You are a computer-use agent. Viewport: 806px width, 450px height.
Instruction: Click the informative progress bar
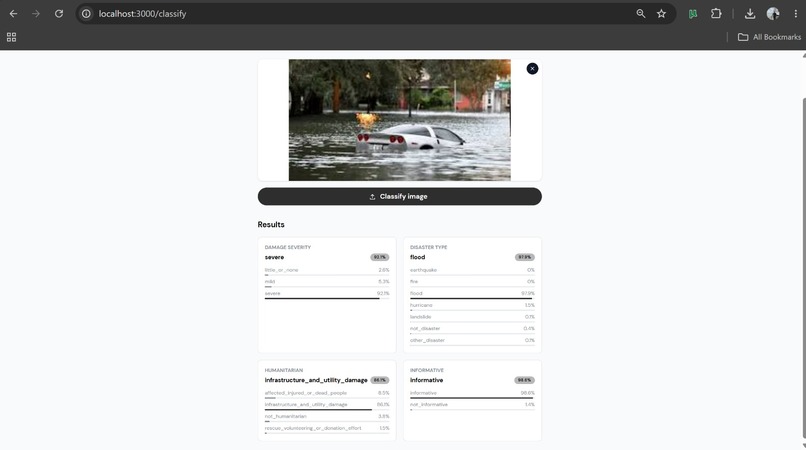coord(472,398)
